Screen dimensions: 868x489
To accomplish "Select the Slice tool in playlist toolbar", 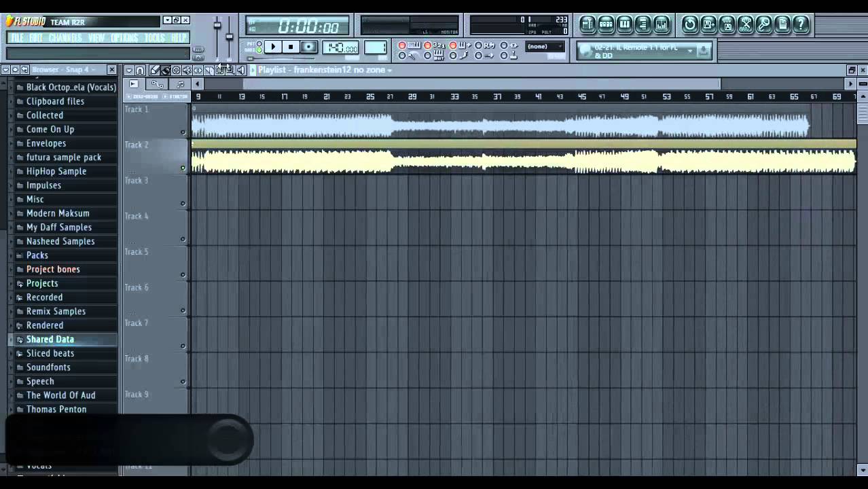I will [209, 70].
